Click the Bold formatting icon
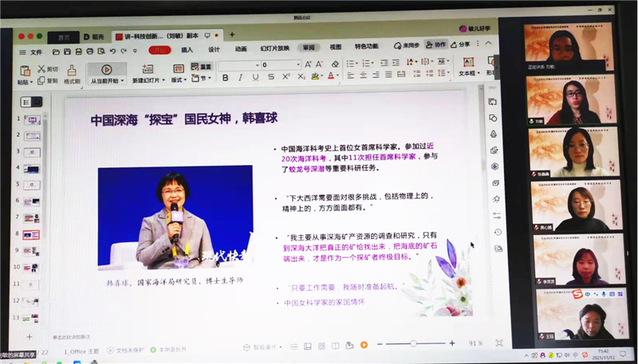Viewport: 638px width, 364px height. pyautogui.click(x=226, y=77)
